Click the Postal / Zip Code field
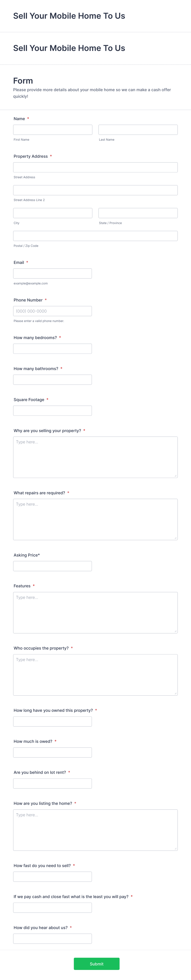Screen dimensions: 191x980 point(95,236)
